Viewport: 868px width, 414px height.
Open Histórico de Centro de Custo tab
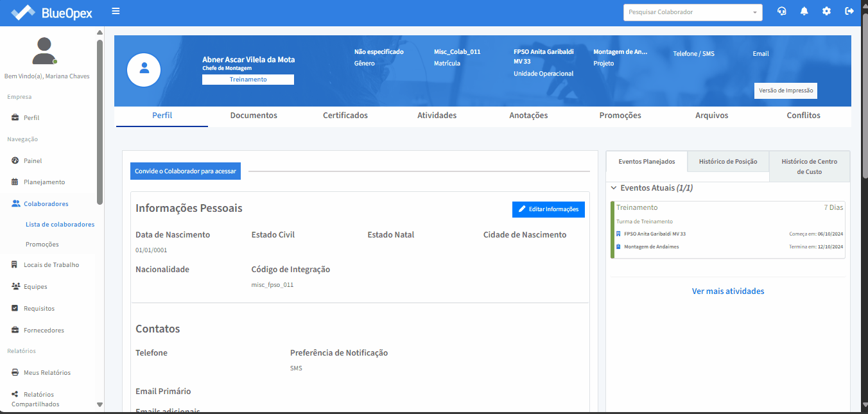pyautogui.click(x=809, y=166)
